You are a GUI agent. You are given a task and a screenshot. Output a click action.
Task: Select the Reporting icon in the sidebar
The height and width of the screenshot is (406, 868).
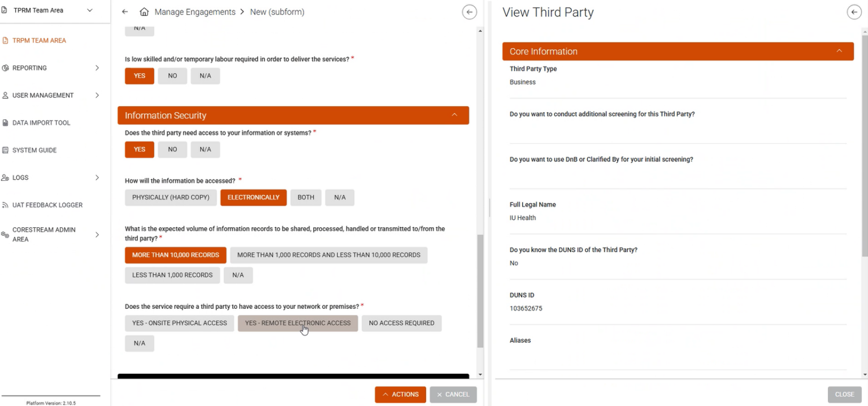point(5,68)
